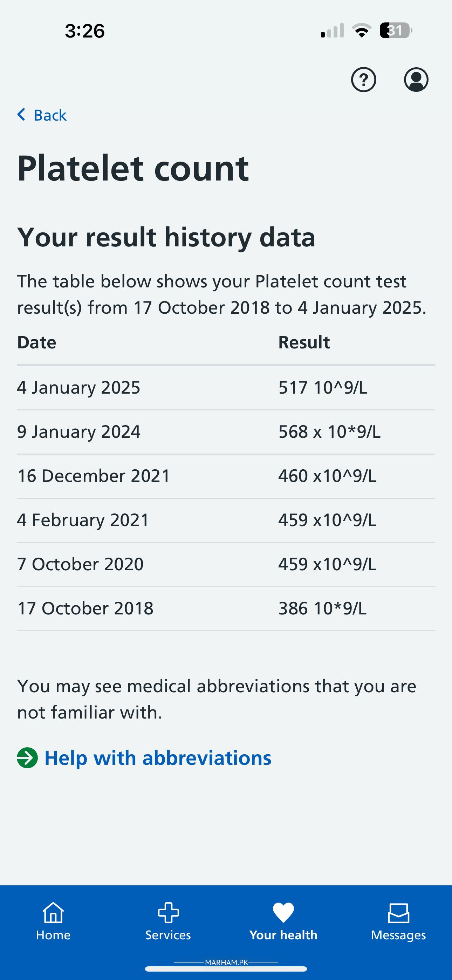The image size is (452, 980).
Task: Select the Your health tab label
Action: (x=283, y=935)
